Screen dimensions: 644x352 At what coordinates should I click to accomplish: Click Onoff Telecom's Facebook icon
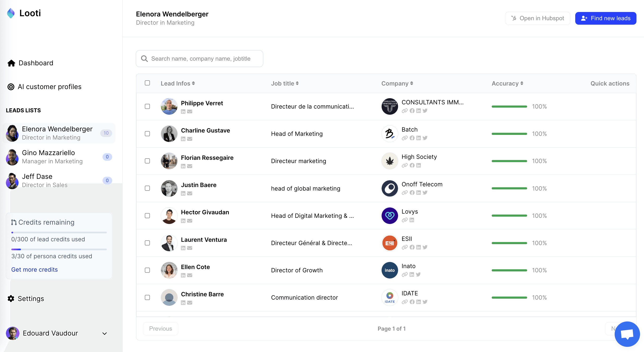[412, 192]
